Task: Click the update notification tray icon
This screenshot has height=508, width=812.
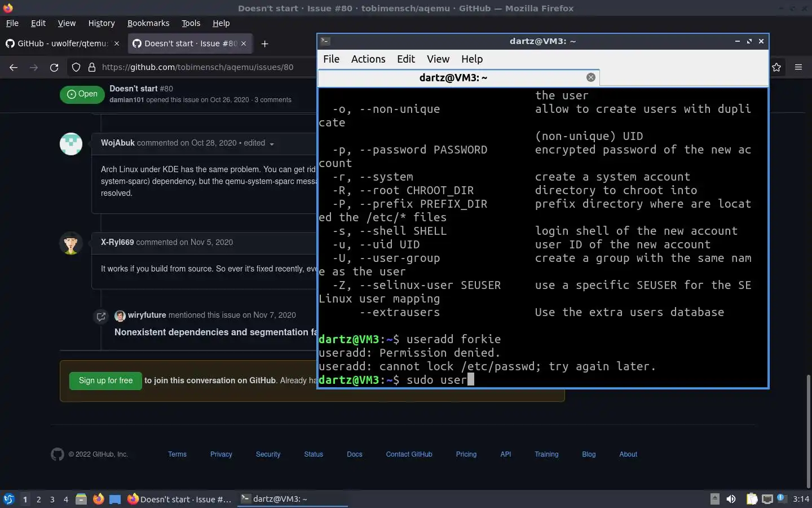Action: (781, 498)
